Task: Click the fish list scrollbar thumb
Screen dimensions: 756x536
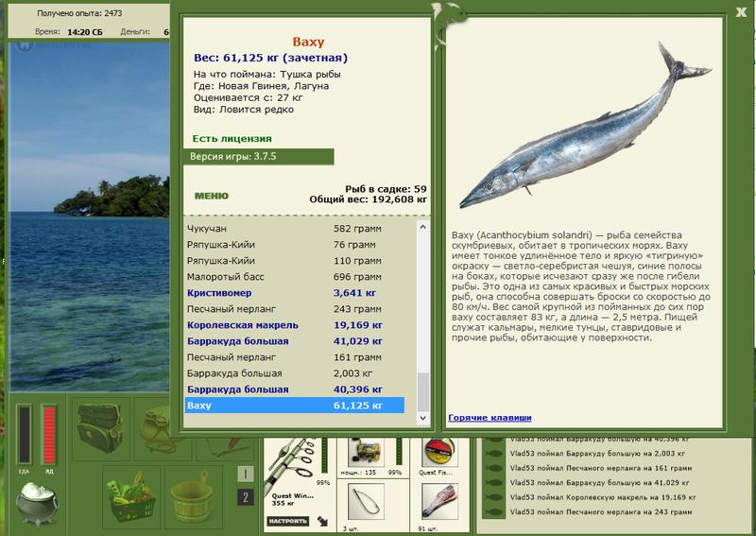Action: point(422,391)
